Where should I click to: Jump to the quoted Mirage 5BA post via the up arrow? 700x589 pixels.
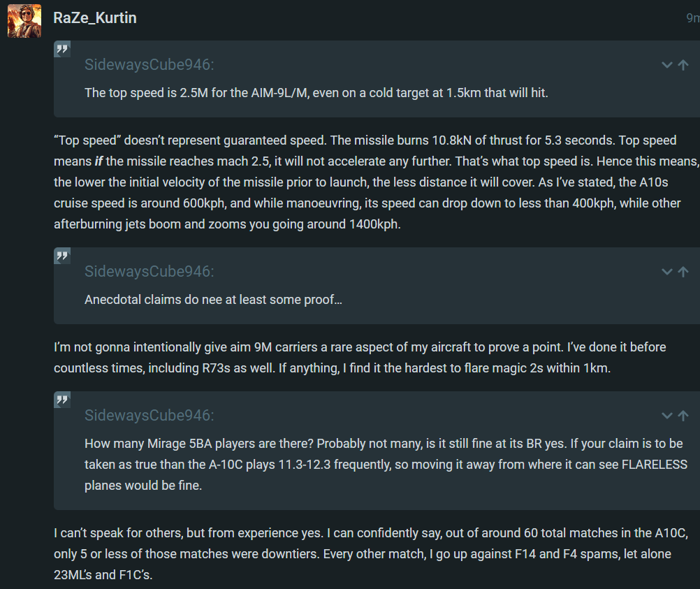(683, 415)
